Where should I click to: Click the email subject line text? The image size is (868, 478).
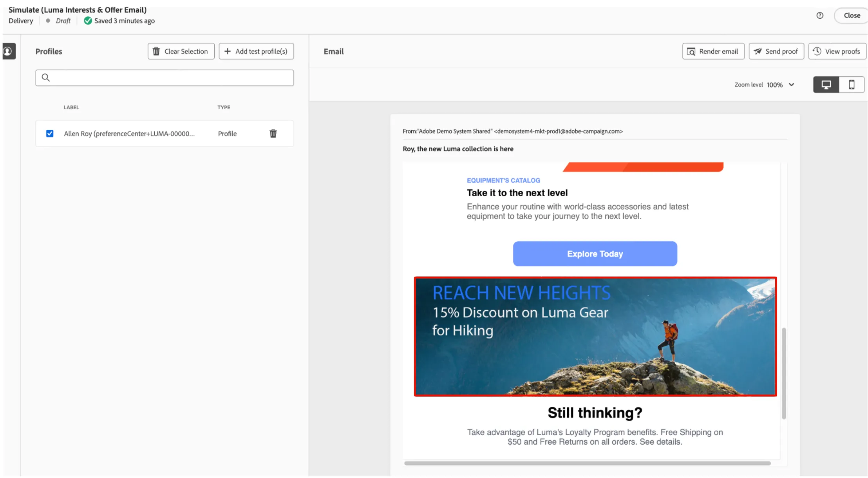point(458,149)
